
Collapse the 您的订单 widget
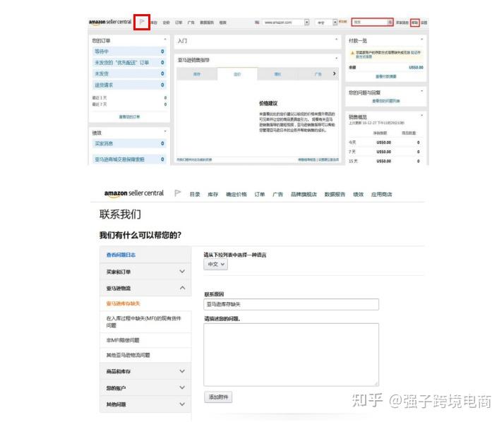(165, 40)
